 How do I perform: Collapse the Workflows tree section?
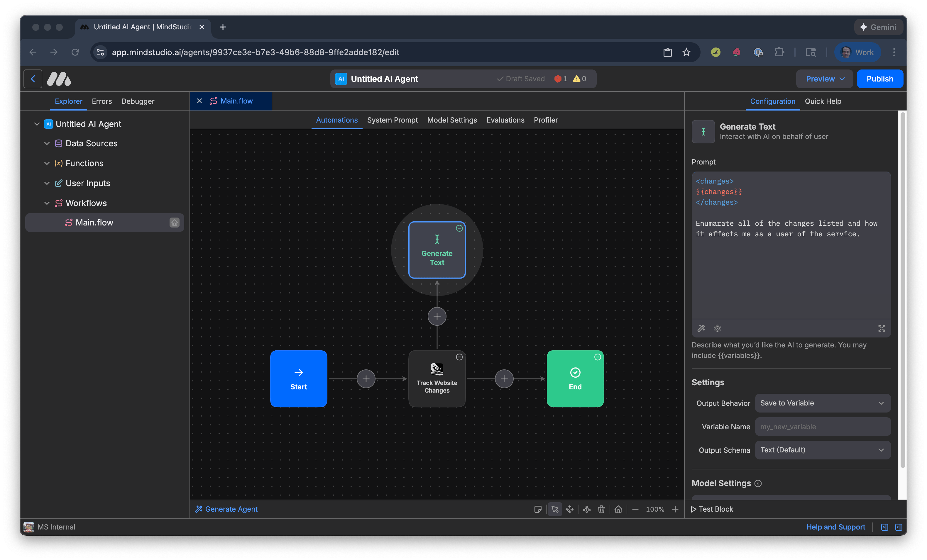click(x=47, y=203)
